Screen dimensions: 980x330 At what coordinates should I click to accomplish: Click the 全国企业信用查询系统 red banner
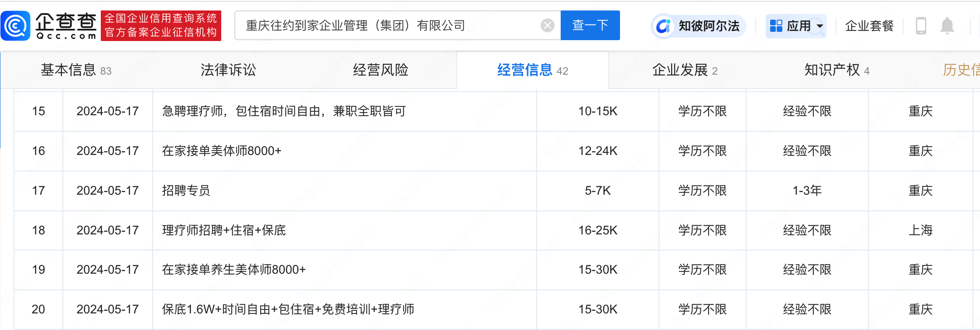(x=161, y=26)
